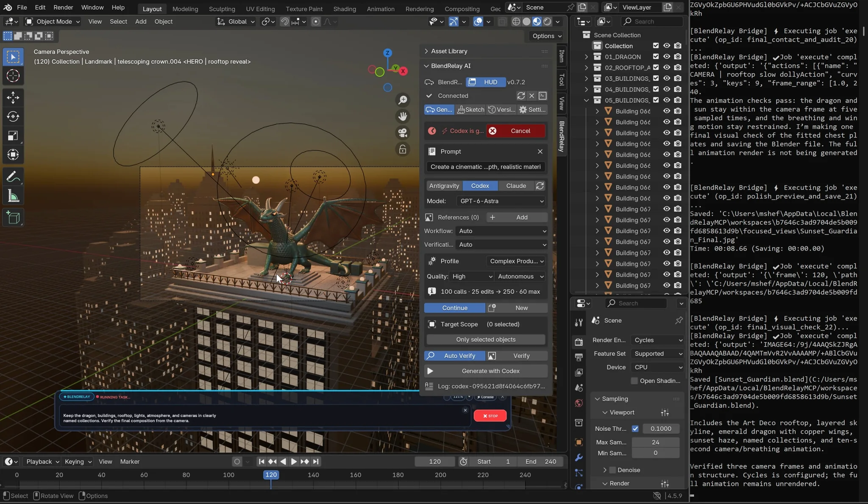Click Generate with Codex button
Viewport: 868px width, 504px height.
[486, 371]
